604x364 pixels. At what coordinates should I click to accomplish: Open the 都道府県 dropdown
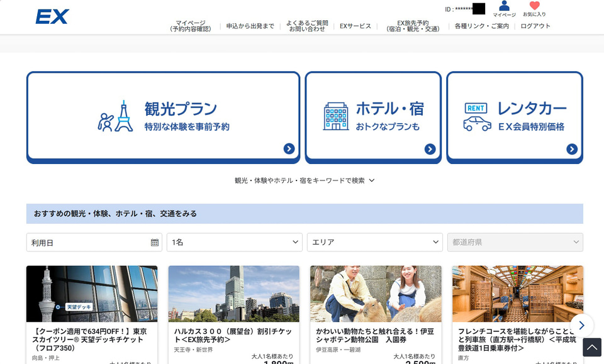[x=515, y=243]
